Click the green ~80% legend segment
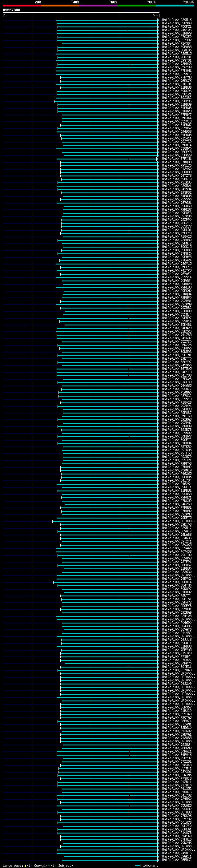The width and height of the screenshot is (197, 868). click(x=137, y=6)
